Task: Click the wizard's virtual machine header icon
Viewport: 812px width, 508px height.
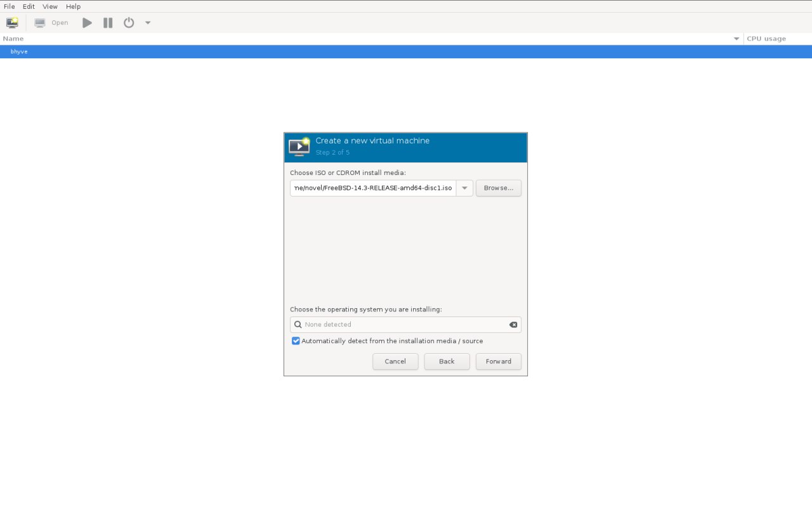Action: [299, 147]
